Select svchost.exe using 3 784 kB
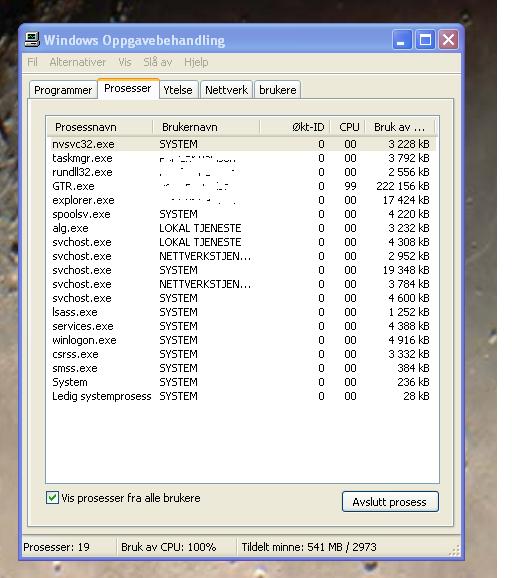Image resolution: width=512 pixels, height=578 pixels. coord(242,284)
